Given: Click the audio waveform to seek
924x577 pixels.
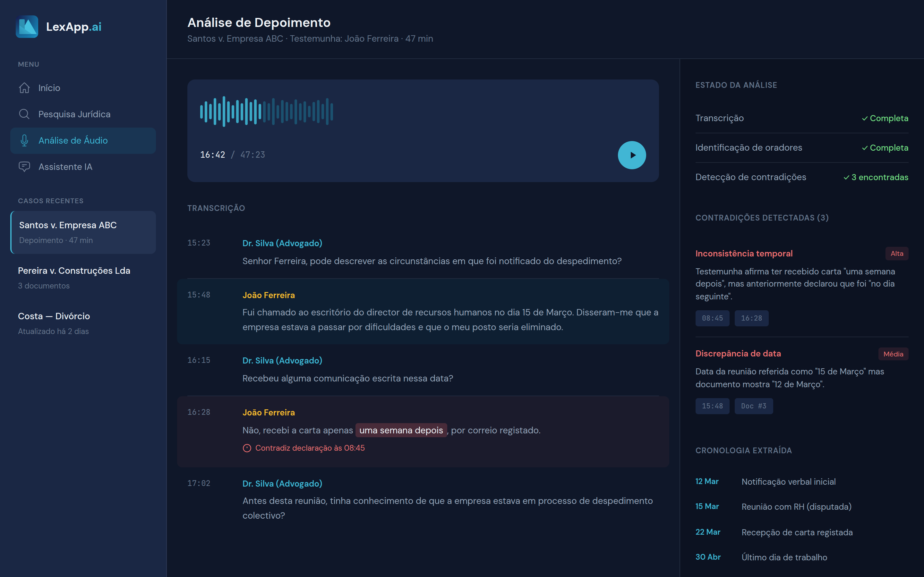Looking at the screenshot, I should (x=267, y=112).
